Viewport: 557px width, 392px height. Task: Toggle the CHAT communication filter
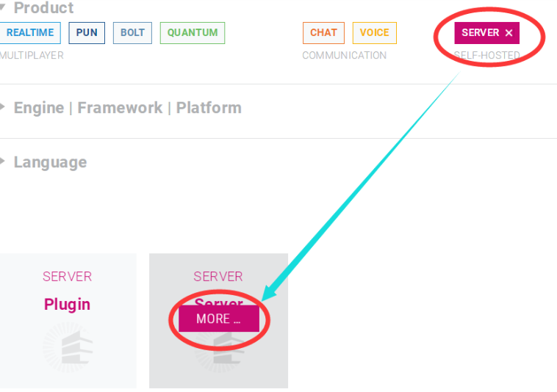[323, 33]
